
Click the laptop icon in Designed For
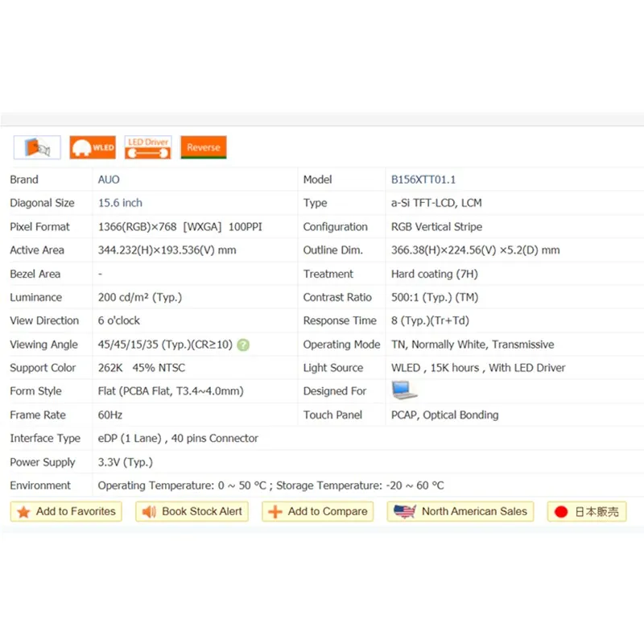point(404,390)
